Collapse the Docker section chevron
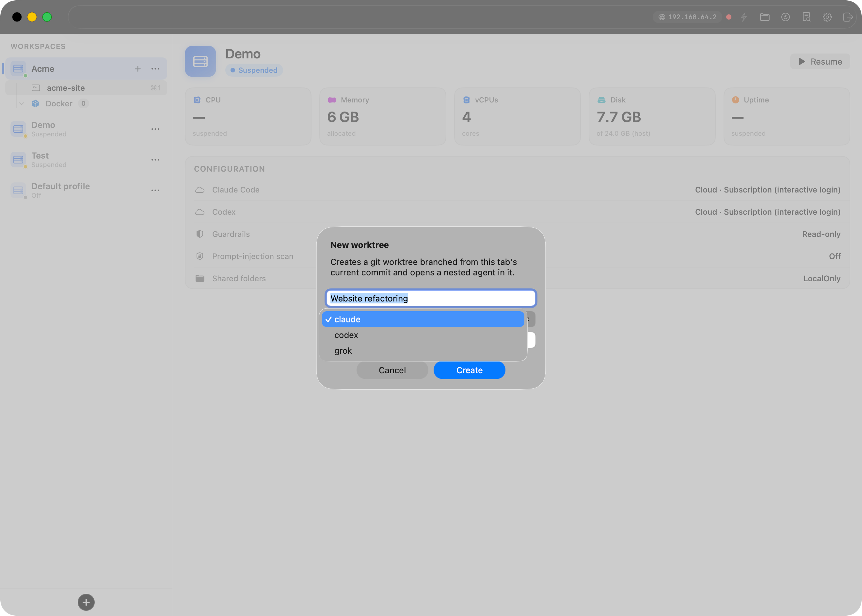 (22, 103)
